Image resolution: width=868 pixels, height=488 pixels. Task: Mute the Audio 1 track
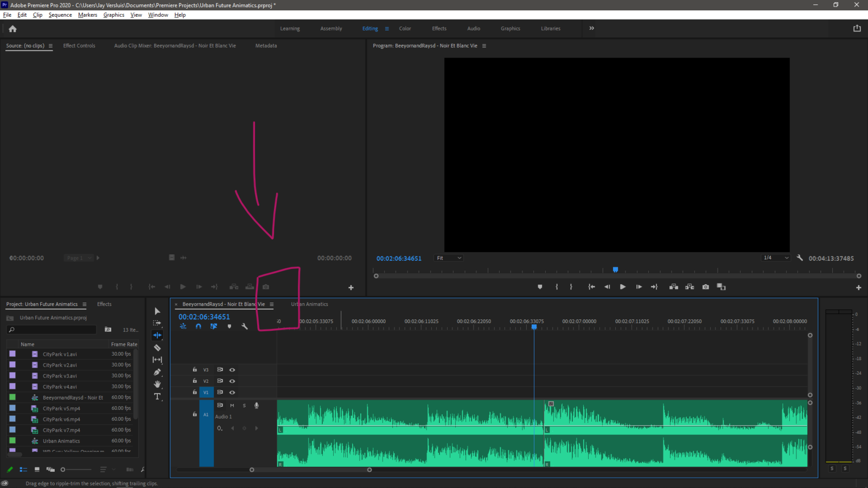click(x=232, y=405)
